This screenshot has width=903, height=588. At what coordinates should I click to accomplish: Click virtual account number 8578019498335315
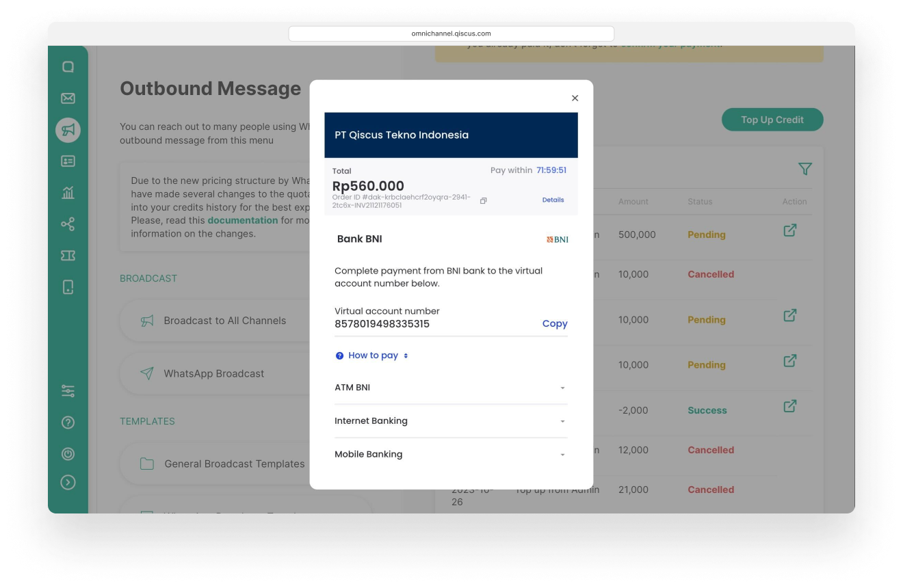pos(382,324)
